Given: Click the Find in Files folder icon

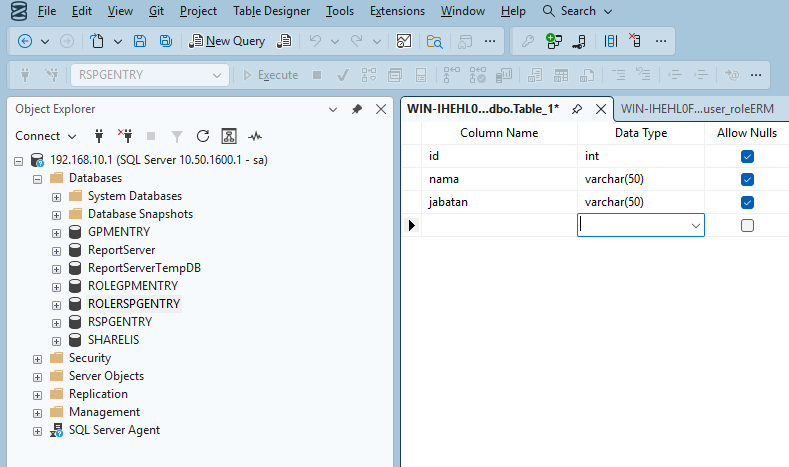Looking at the screenshot, I should (x=434, y=41).
